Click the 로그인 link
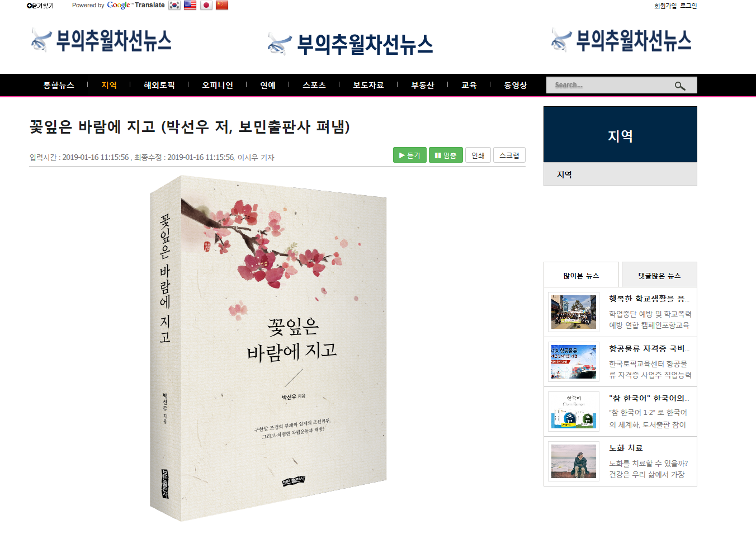The image size is (756, 548). pyautogui.click(x=688, y=6)
